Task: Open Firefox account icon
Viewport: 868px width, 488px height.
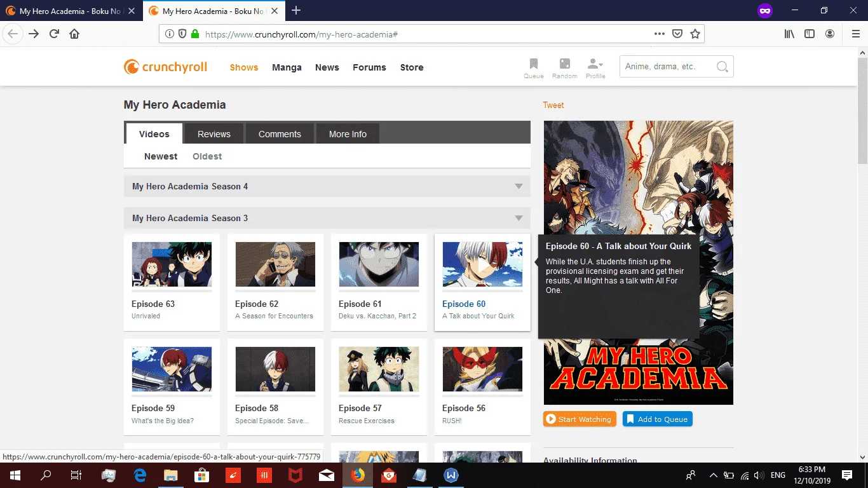Action: pyautogui.click(x=830, y=34)
